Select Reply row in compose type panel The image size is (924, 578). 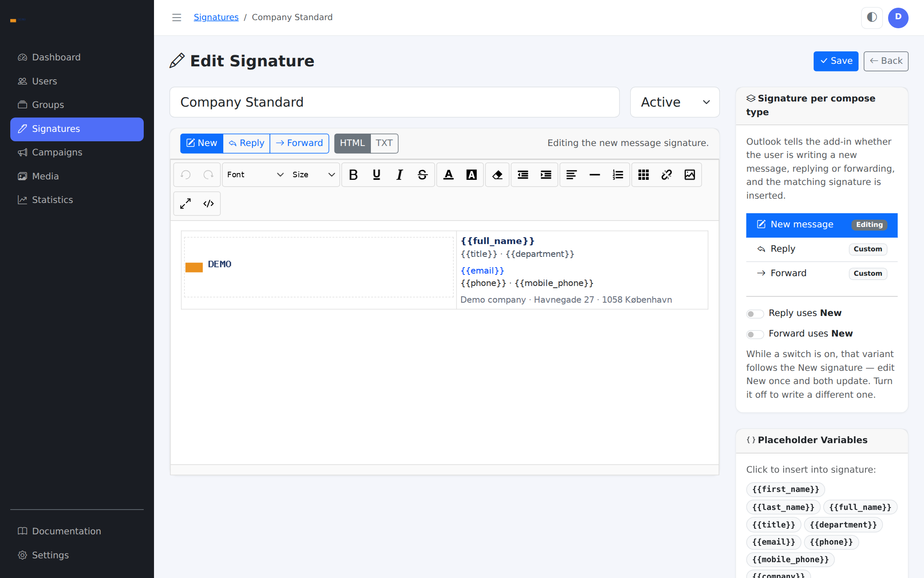click(x=822, y=249)
